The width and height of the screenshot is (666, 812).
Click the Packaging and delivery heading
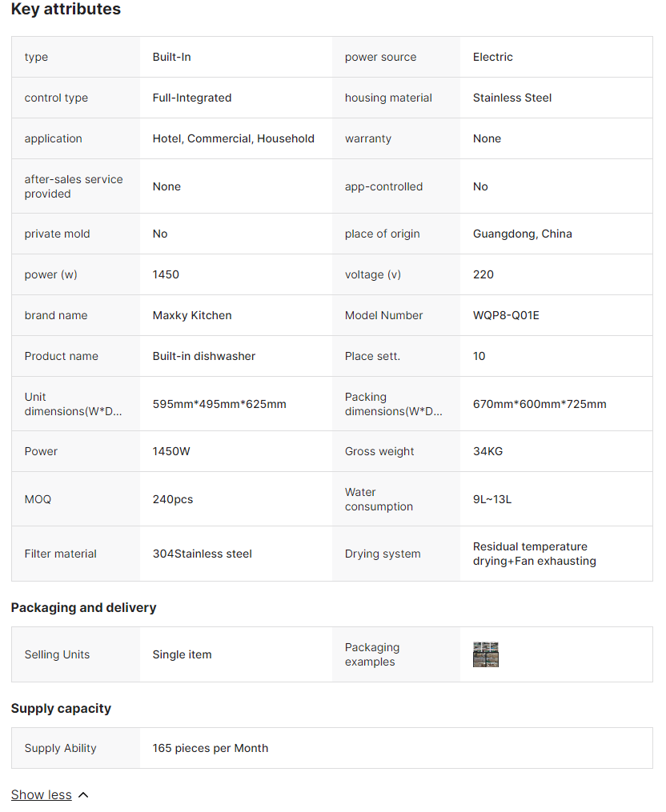click(x=83, y=608)
